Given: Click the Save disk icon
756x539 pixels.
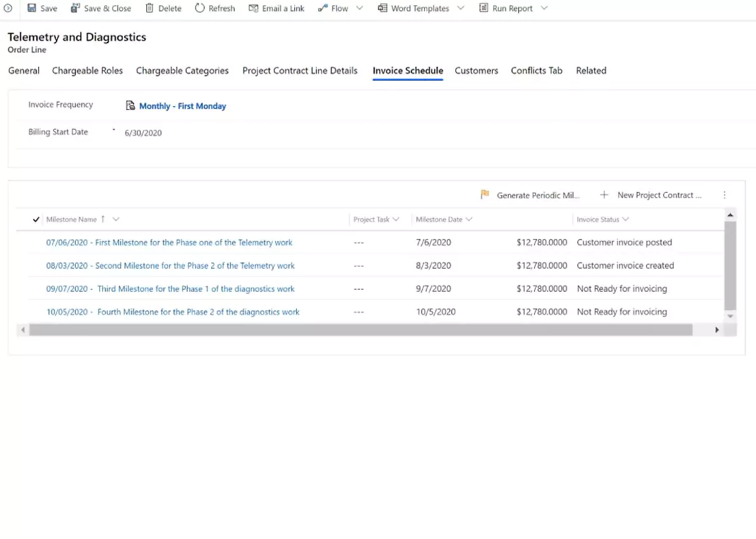Looking at the screenshot, I should (x=32, y=8).
